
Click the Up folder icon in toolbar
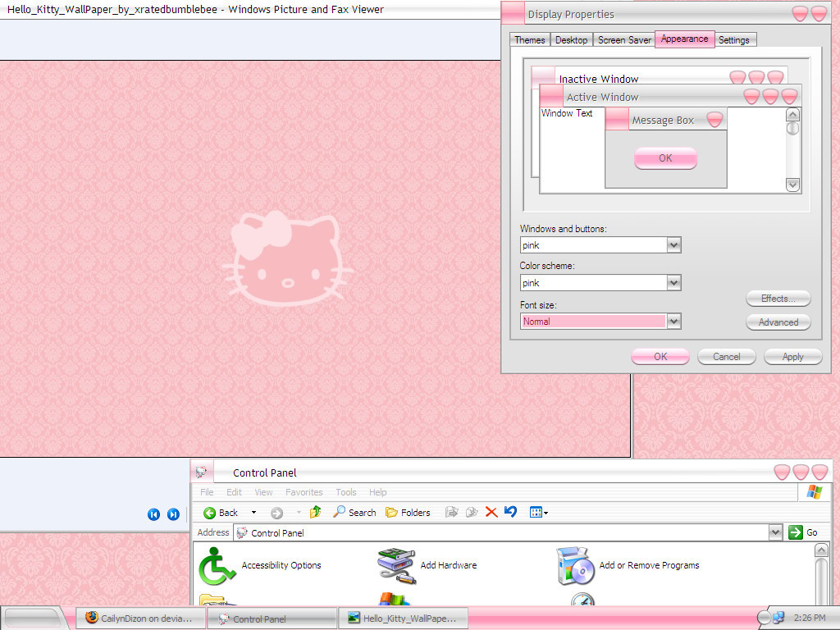pyautogui.click(x=315, y=513)
